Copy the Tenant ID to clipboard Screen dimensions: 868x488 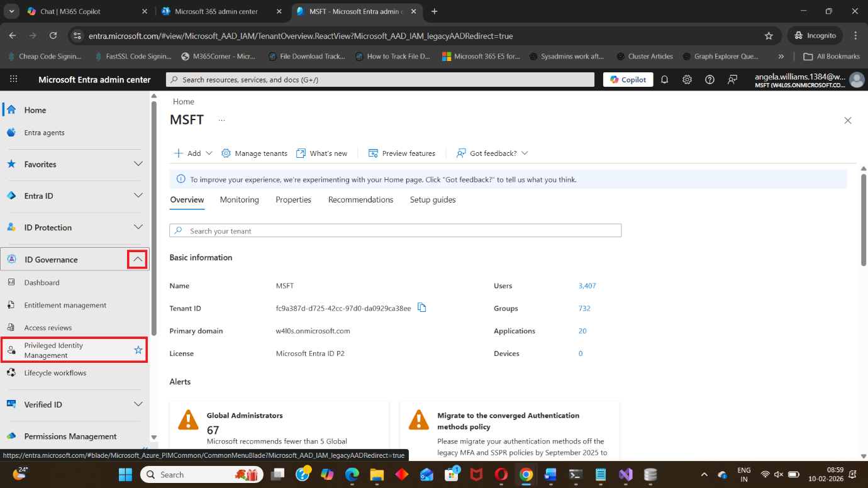point(422,308)
